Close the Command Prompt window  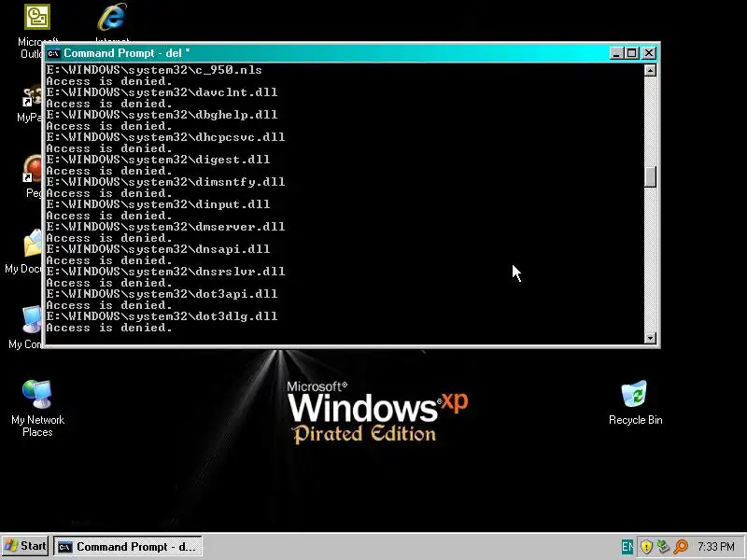[649, 53]
